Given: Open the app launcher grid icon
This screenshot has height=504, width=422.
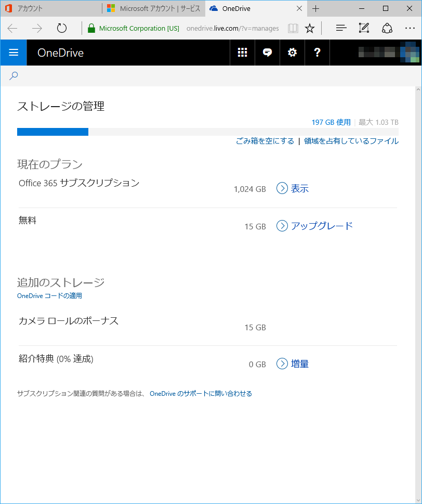Looking at the screenshot, I should click(x=242, y=53).
